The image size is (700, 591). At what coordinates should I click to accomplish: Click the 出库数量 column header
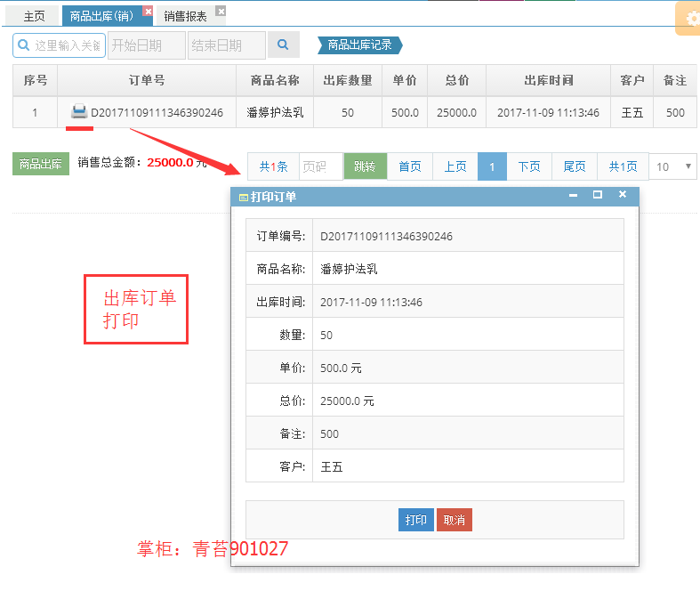[x=348, y=80]
